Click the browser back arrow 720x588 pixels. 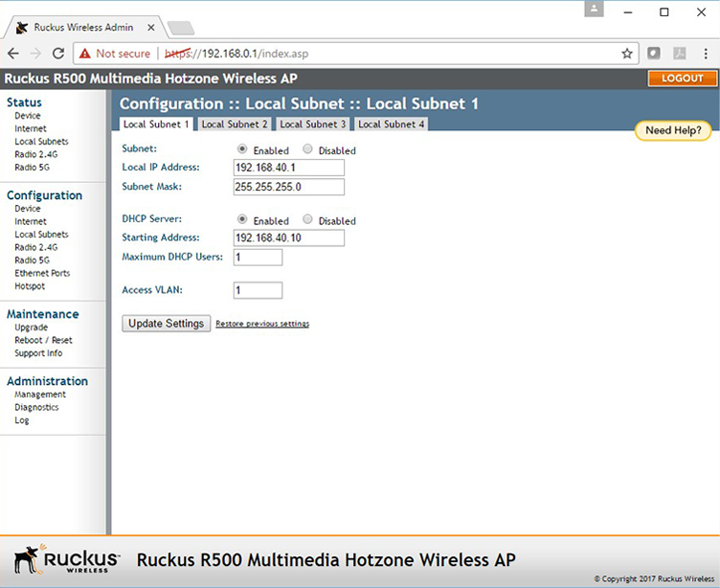13,54
